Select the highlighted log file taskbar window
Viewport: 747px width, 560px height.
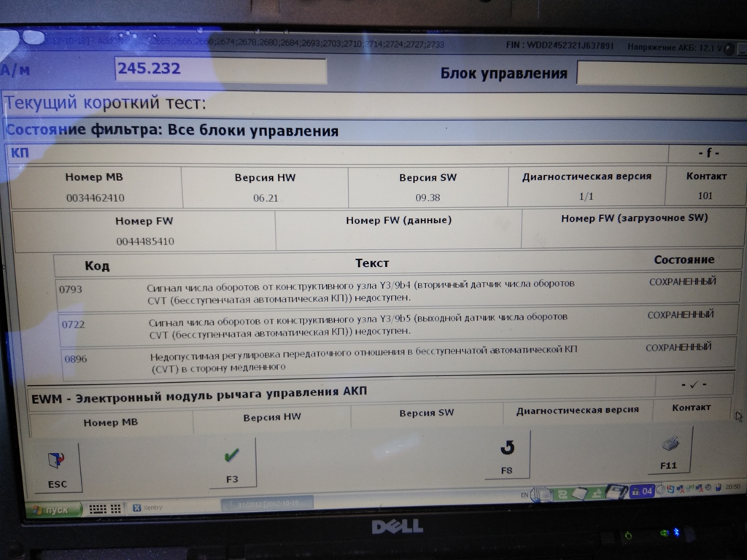point(266,503)
